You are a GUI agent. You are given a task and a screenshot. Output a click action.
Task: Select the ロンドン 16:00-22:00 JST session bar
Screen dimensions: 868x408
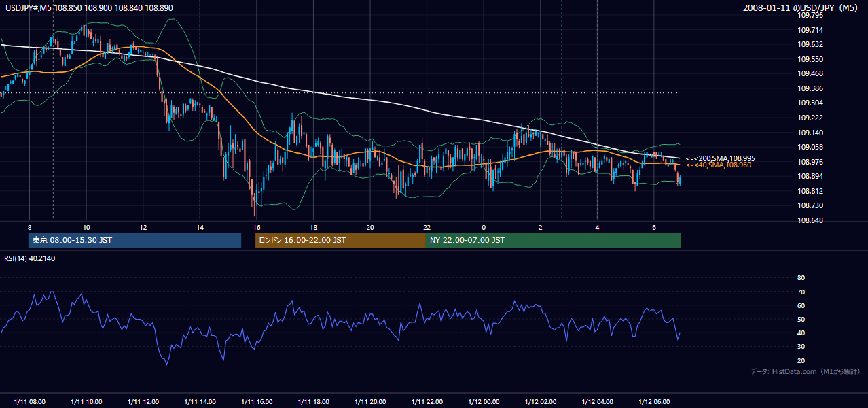tap(340, 240)
